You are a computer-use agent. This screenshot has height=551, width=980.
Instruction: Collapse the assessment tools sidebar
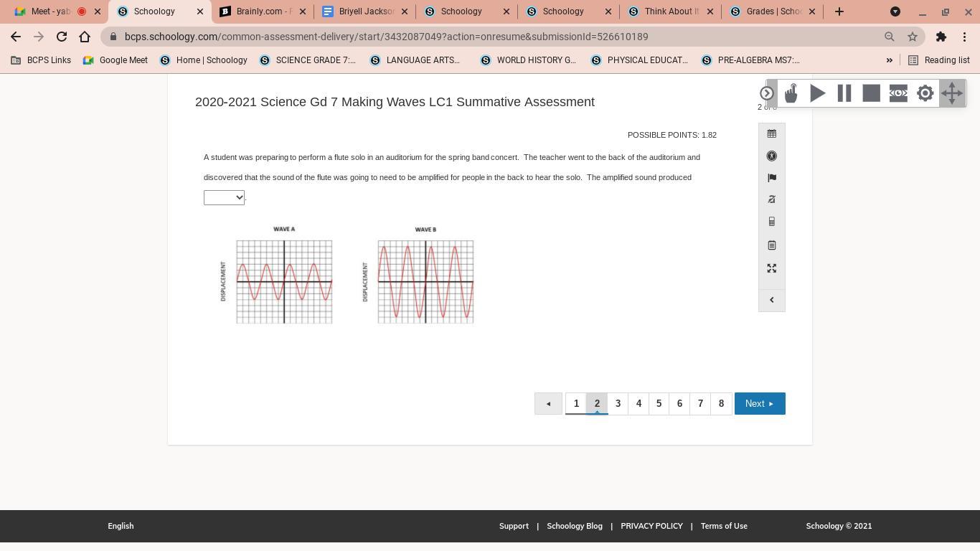pyautogui.click(x=772, y=300)
